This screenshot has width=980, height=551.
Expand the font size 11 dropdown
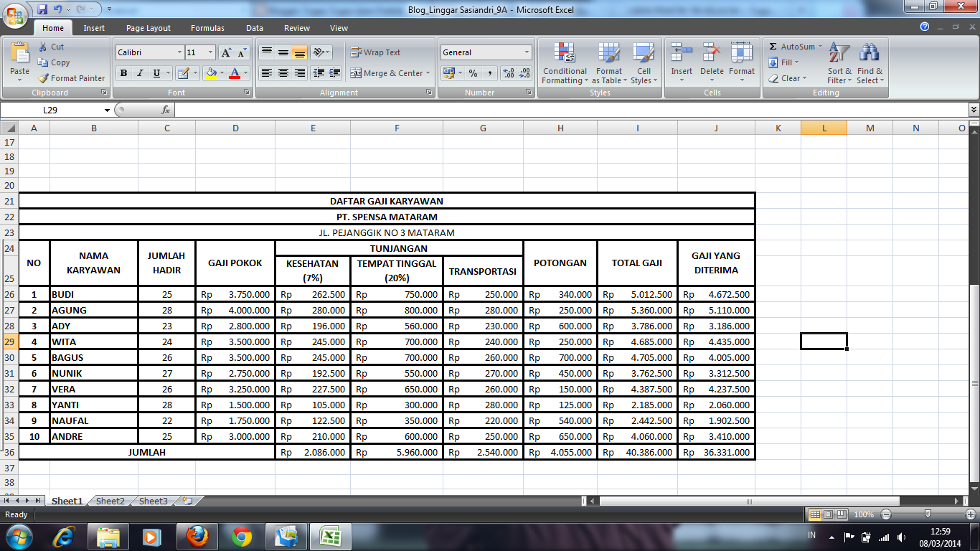[210, 52]
